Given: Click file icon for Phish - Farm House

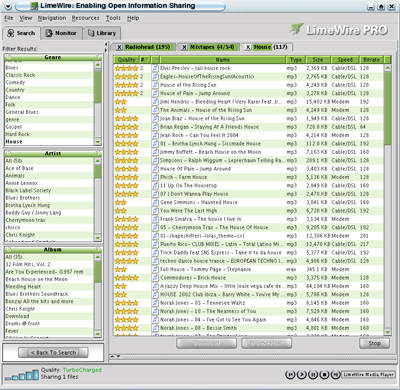Looking at the screenshot, I should 155,177.
